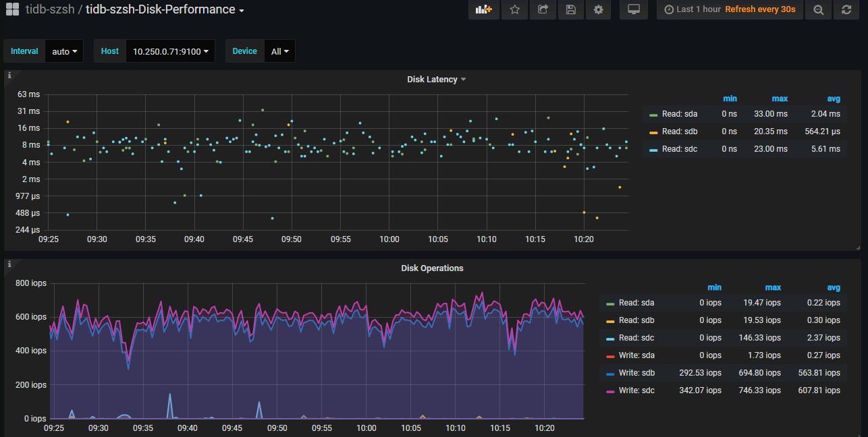Click the Share dashboard icon
The image size is (868, 437).
tap(543, 9)
